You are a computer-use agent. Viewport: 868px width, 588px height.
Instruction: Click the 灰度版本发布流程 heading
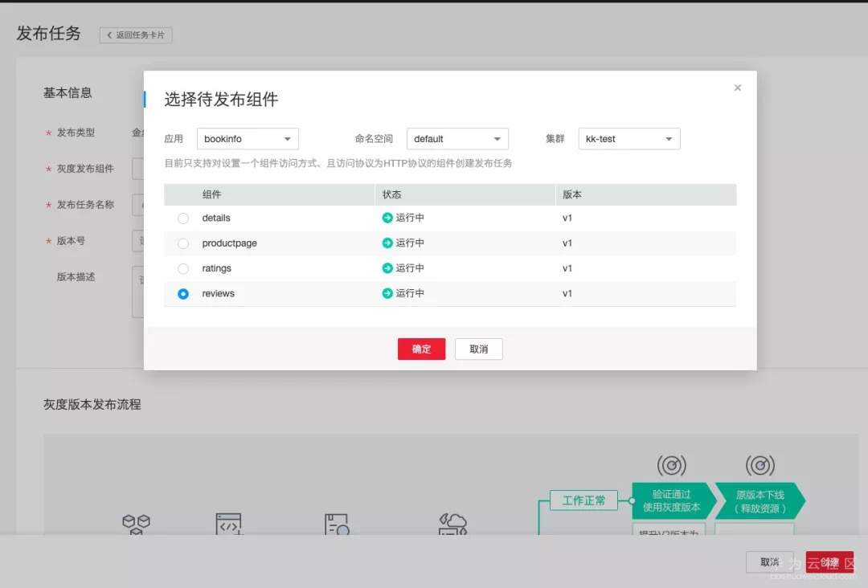[92, 404]
